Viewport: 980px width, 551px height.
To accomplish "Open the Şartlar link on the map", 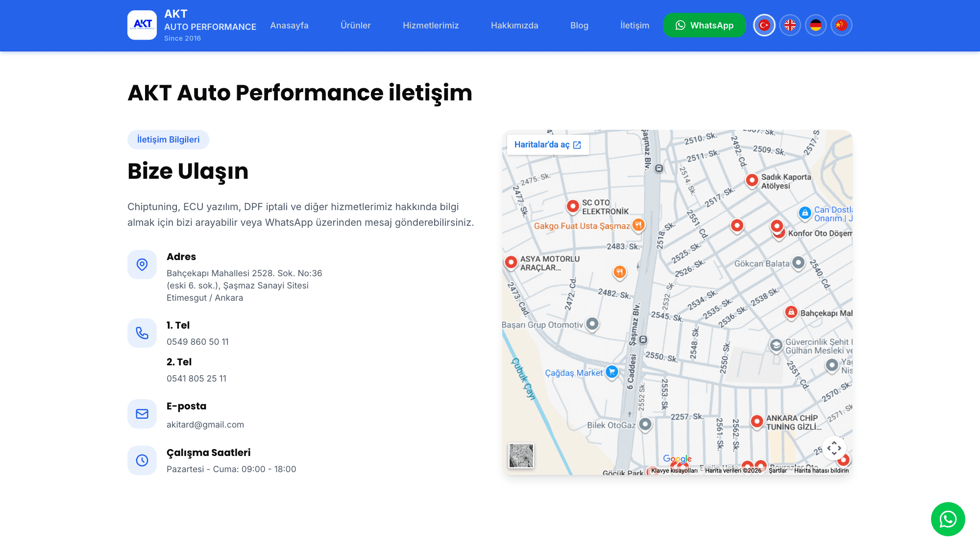I will 778,471.
